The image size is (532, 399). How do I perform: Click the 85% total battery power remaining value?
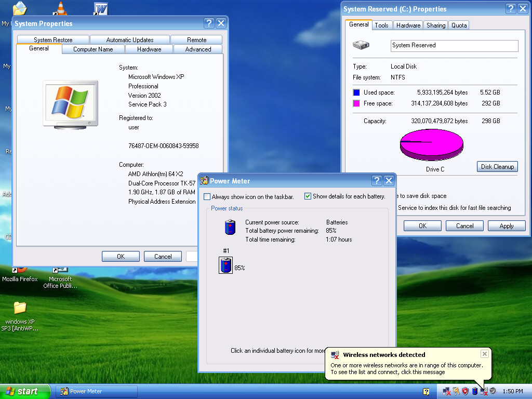[x=331, y=231]
